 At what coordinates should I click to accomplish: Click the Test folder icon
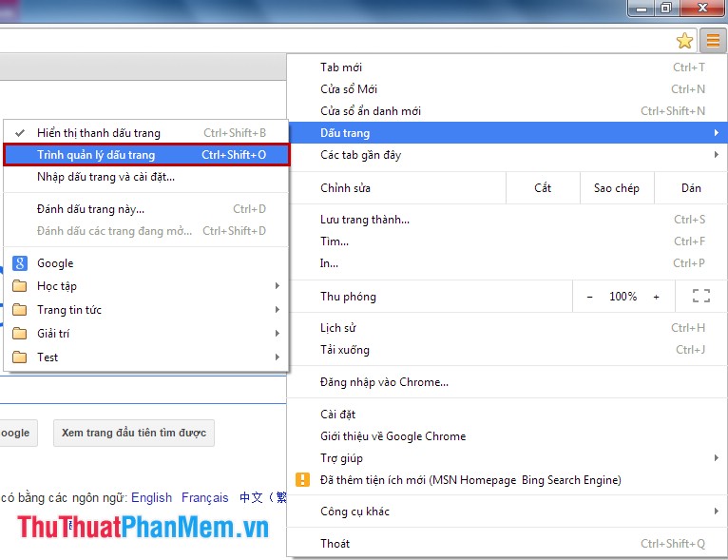pos(20,357)
